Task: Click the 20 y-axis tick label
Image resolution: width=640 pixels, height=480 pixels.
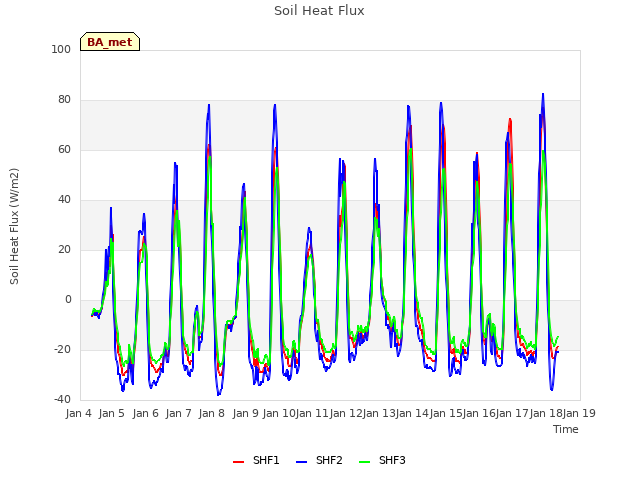Action: [64, 249]
